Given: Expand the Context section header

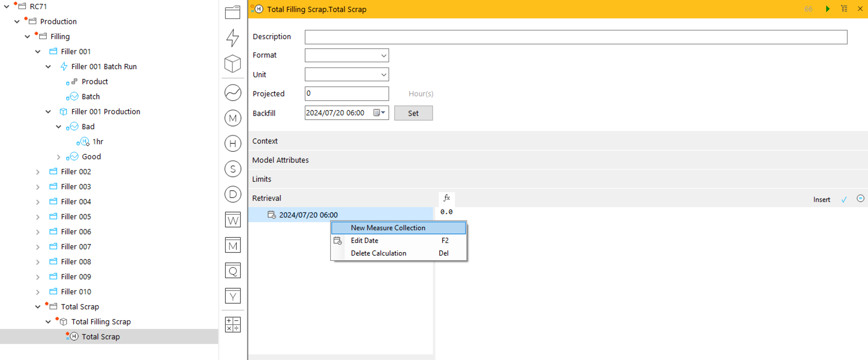Looking at the screenshot, I should (x=558, y=141).
